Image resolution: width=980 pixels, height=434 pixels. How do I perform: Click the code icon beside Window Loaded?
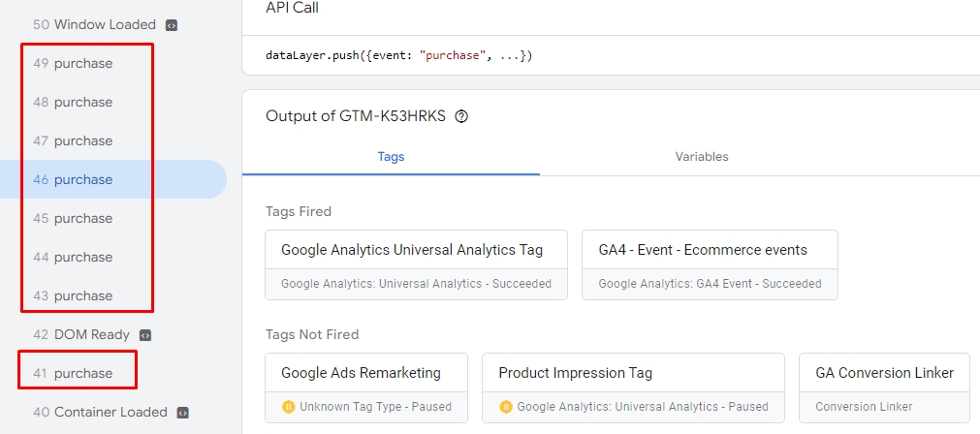click(172, 25)
